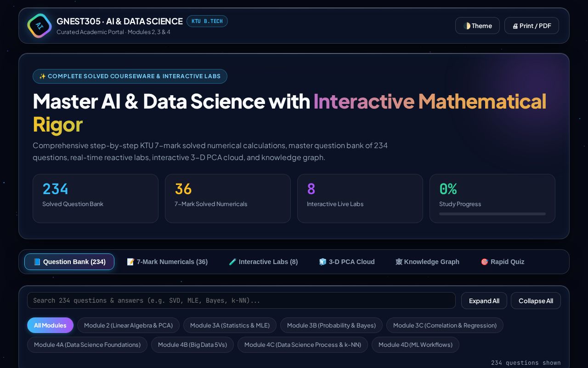This screenshot has width=588, height=368.
Task: Filter by Module 2 (Linear Algebra & PCA)
Action: tap(128, 325)
